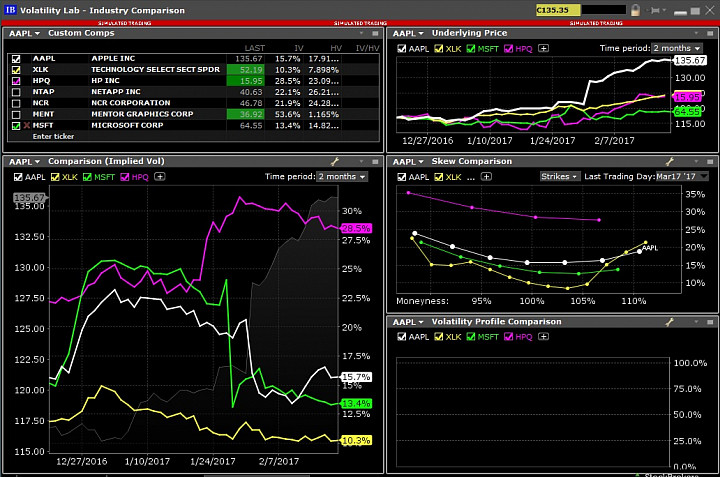Screen dimensions: 720x477
Task: Click the plus icon in Comparison (Implied Vol) legend
Action: [x=160, y=176]
